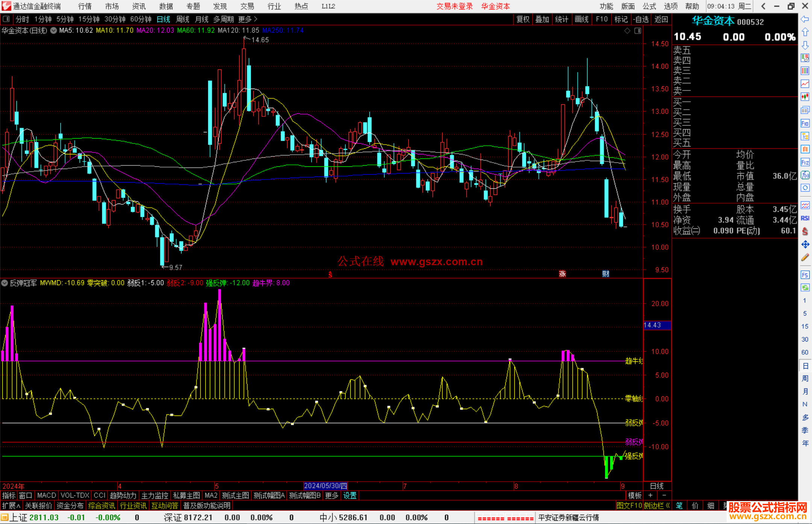Image resolution: width=812 pixels, height=524 pixels.
Task: Toggle the panel icon left of 分时
Action: tap(6, 19)
